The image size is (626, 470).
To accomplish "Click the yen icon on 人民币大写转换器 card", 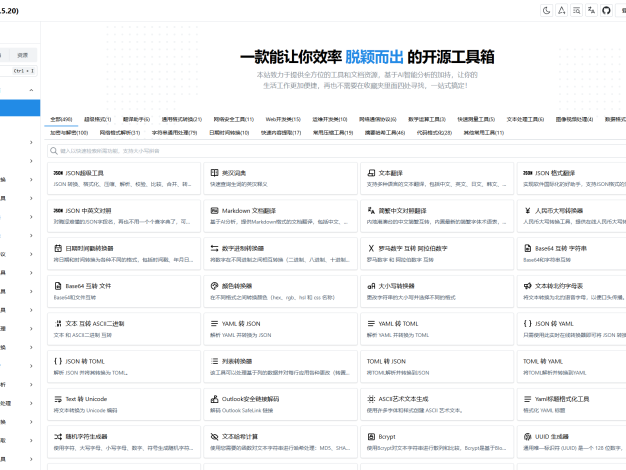I will pos(527,210).
